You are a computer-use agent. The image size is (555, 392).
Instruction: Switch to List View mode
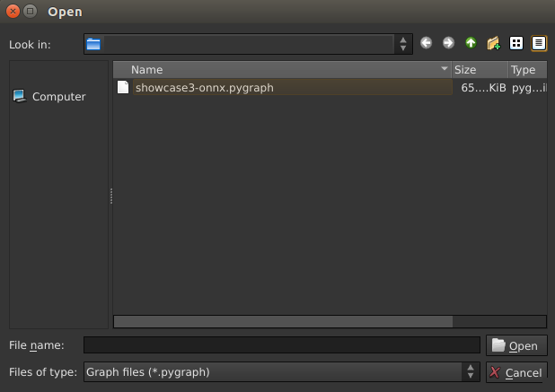coord(516,43)
